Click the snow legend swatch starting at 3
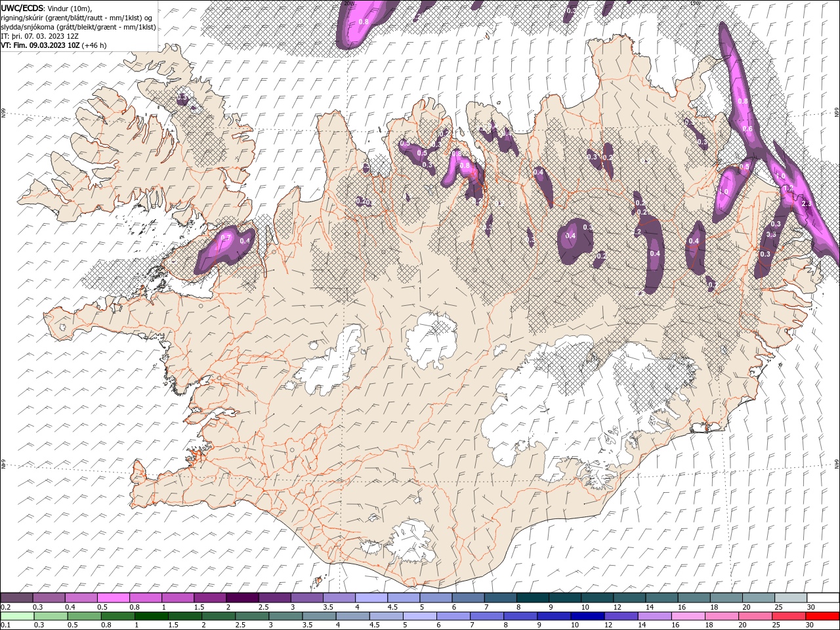The height and width of the screenshot is (630, 840). pos(306,598)
